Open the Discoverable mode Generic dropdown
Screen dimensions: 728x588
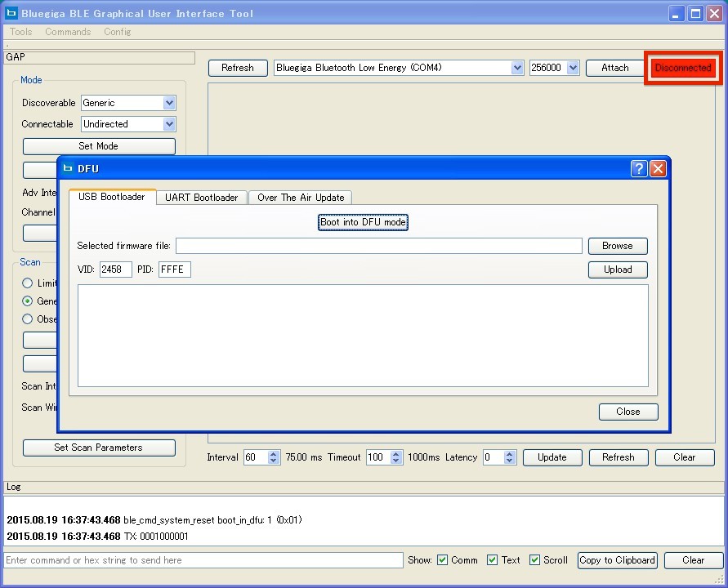[169, 103]
